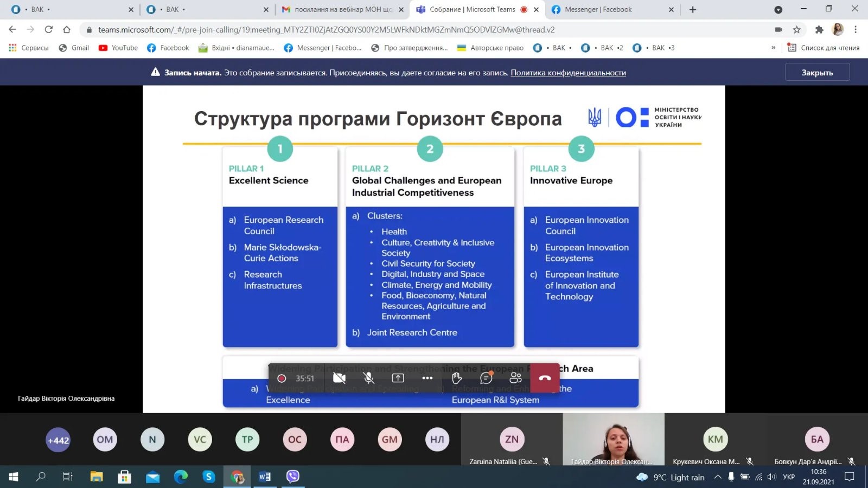Select Крукевич Оксана participant tile
This screenshot has height=488, width=868.
pyautogui.click(x=715, y=439)
